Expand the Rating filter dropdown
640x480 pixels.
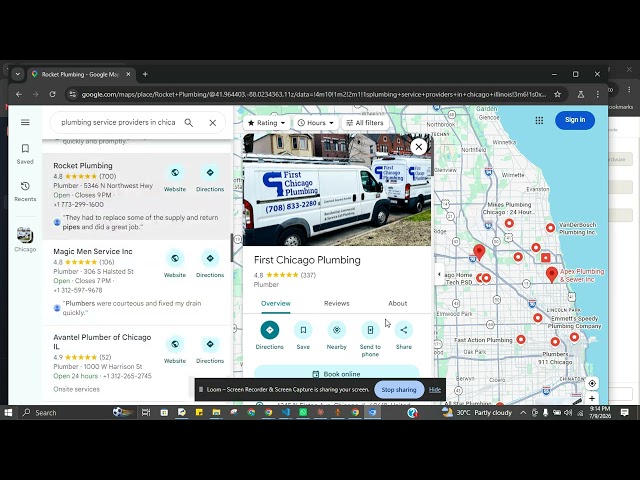point(267,123)
